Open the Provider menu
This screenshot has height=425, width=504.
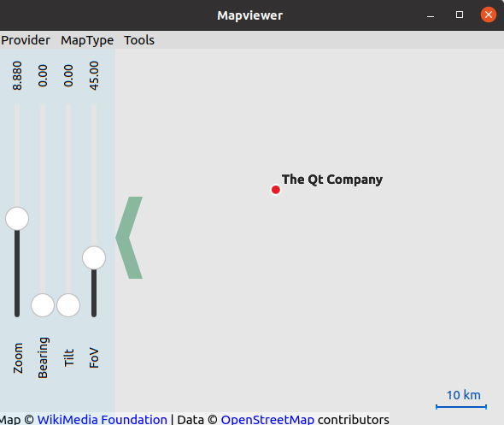26,40
